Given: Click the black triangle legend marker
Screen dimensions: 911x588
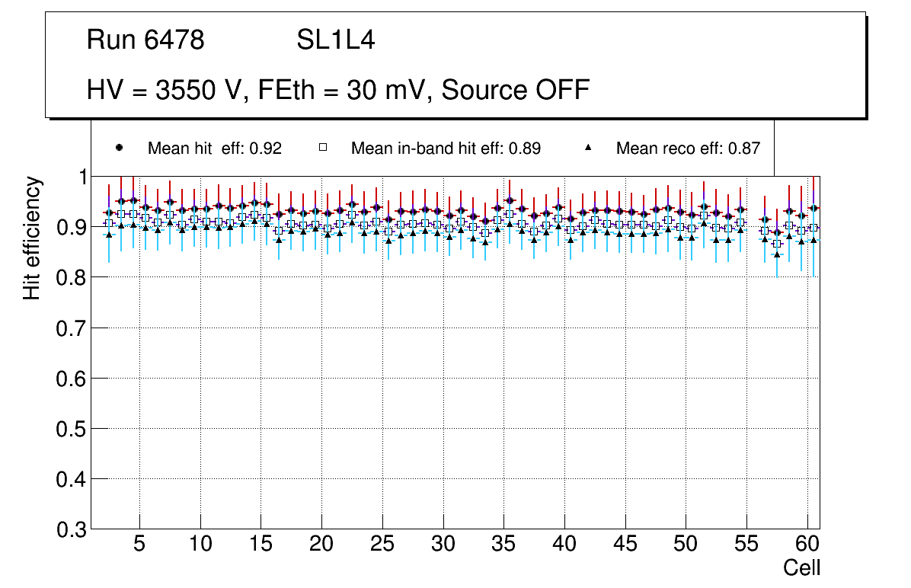Looking at the screenshot, I should tap(590, 148).
